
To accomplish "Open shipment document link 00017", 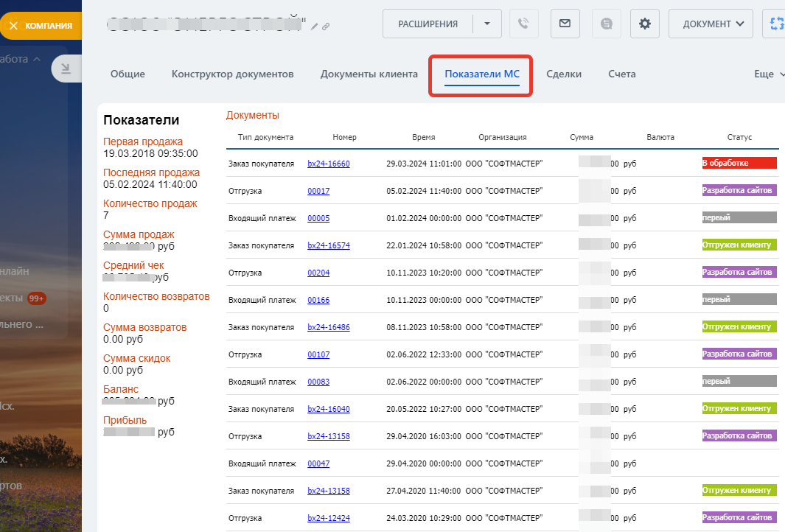I will tap(318, 191).
